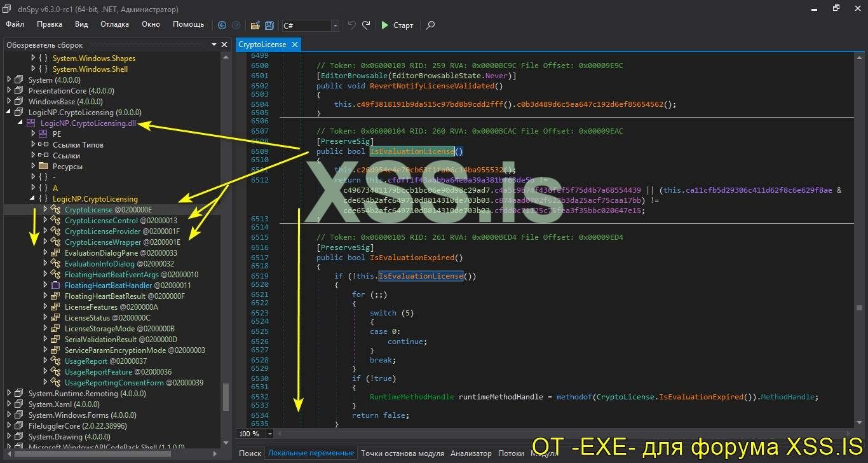This screenshot has width=868, height=463.
Task: Click the class icon beside CryptoLicenseControl
Action: pos(55,221)
